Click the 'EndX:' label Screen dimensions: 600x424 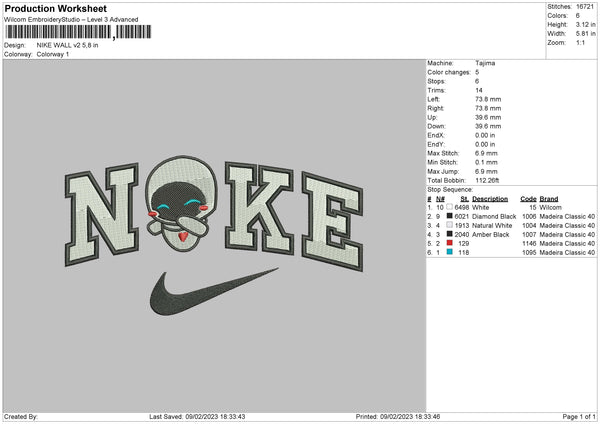pos(437,135)
